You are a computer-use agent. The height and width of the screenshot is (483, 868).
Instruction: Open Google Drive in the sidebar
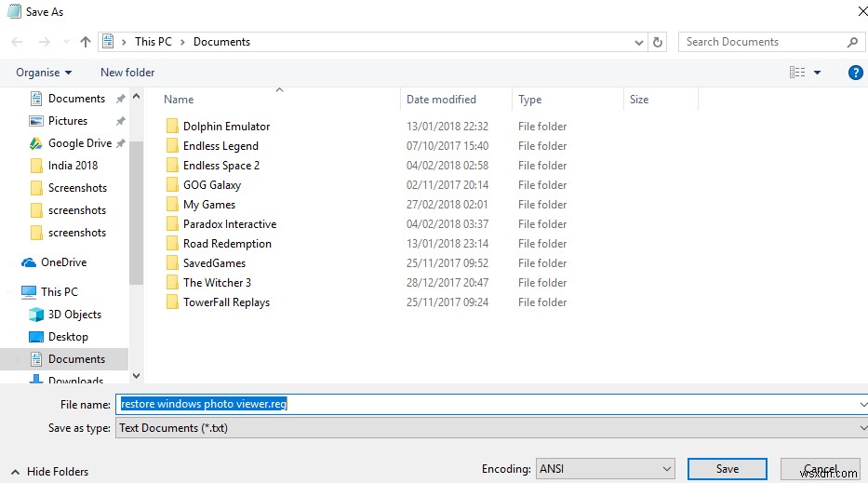pos(80,143)
